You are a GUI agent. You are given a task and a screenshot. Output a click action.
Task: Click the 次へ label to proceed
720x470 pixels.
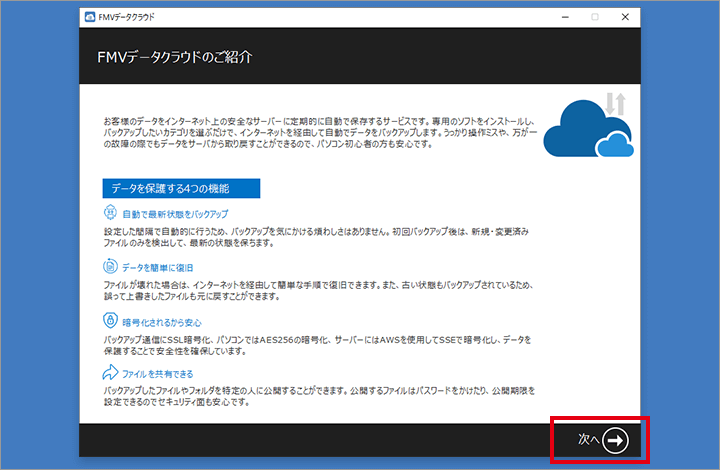(x=589, y=440)
